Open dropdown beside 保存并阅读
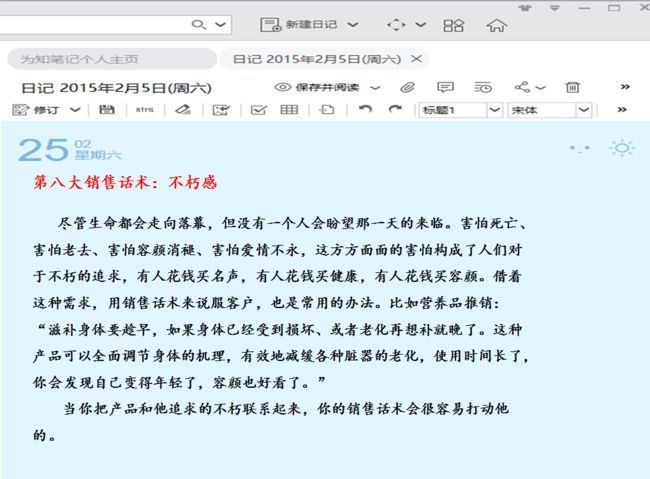Screen dimensions: 650x479 [375, 88]
